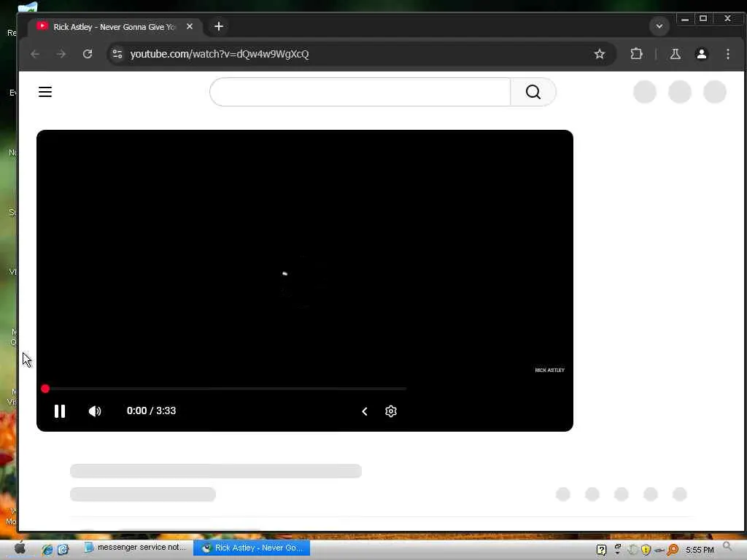Image resolution: width=747 pixels, height=560 pixels.
Task: Select the Rick Astley - Never Go... taskbar button
Action: tap(252, 548)
